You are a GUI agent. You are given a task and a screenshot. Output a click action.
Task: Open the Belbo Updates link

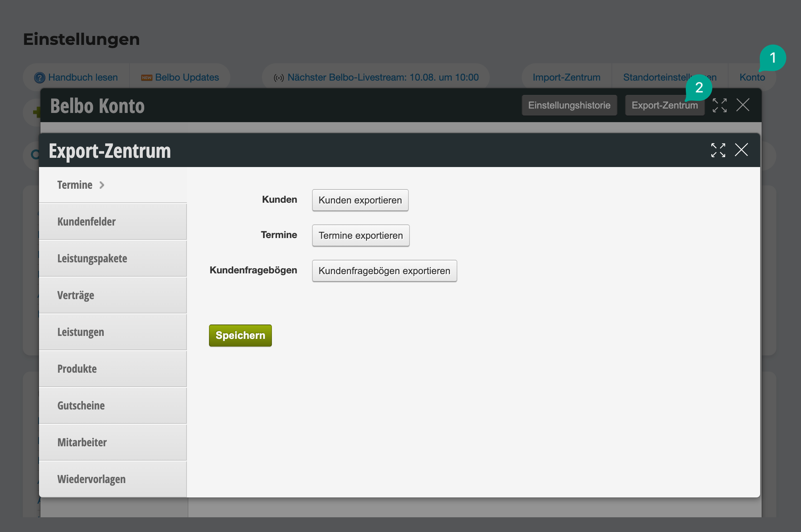point(187,78)
